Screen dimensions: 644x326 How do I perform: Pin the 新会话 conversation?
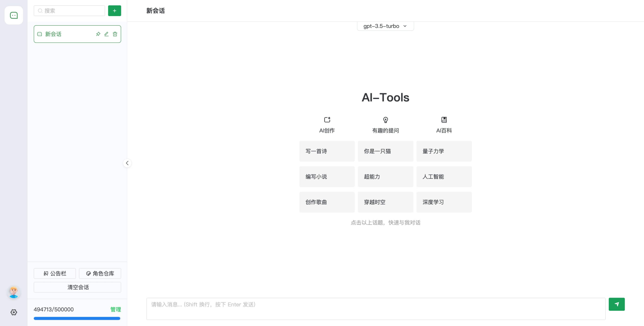coord(98,34)
